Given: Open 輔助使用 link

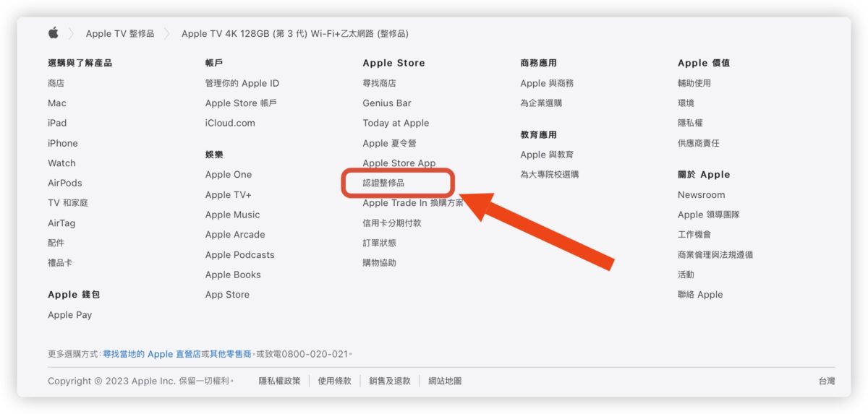Looking at the screenshot, I should click(x=694, y=83).
